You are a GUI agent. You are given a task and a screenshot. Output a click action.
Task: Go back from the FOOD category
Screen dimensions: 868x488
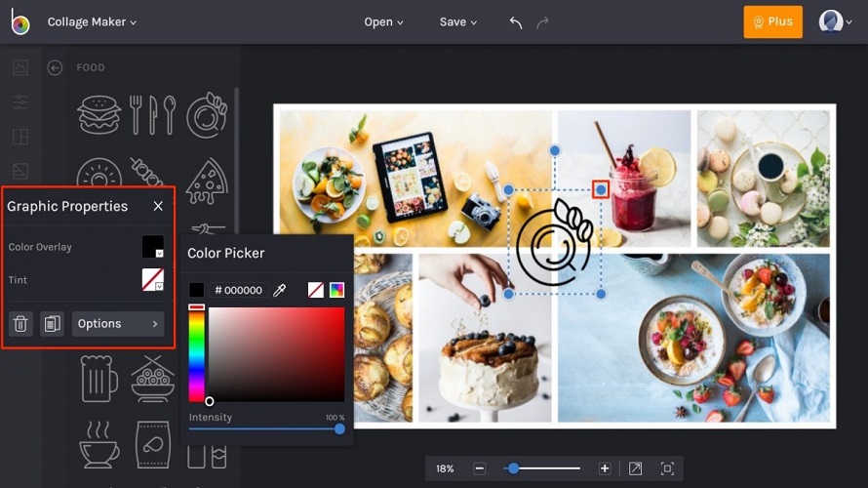pyautogui.click(x=55, y=67)
